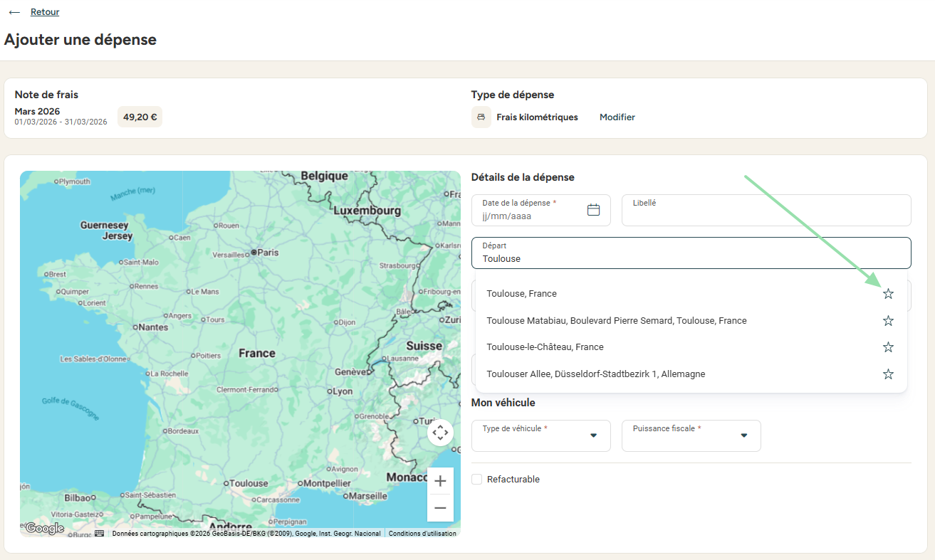Zoom out on the map
The height and width of the screenshot is (560, 935).
pyautogui.click(x=440, y=508)
